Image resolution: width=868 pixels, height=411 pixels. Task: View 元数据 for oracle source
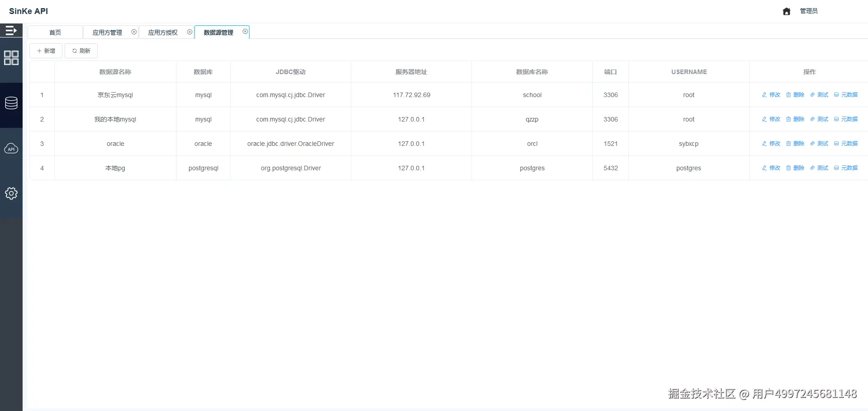point(846,144)
